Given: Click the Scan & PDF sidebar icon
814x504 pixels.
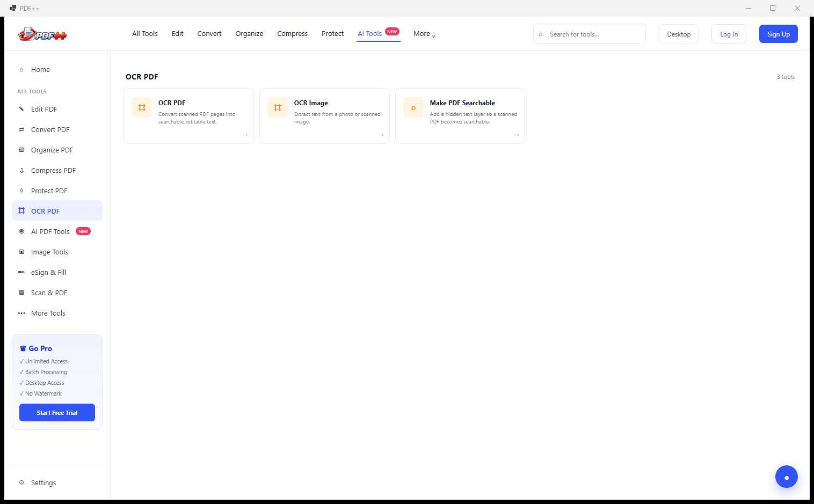Looking at the screenshot, I should point(21,293).
